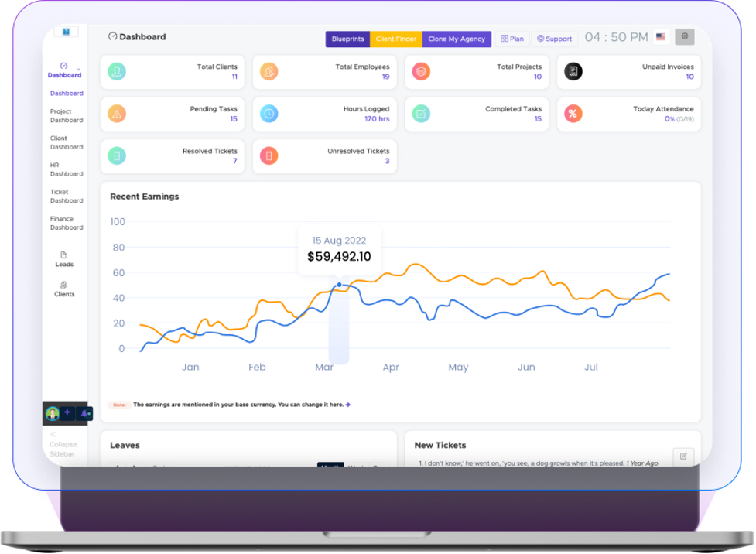The image size is (756, 554).
Task: Click the "Note:" badge below the chart
Action: click(119, 405)
